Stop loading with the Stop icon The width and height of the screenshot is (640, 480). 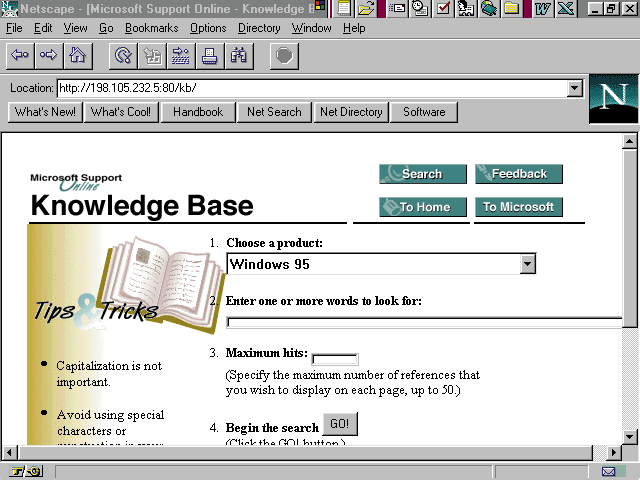(284, 55)
